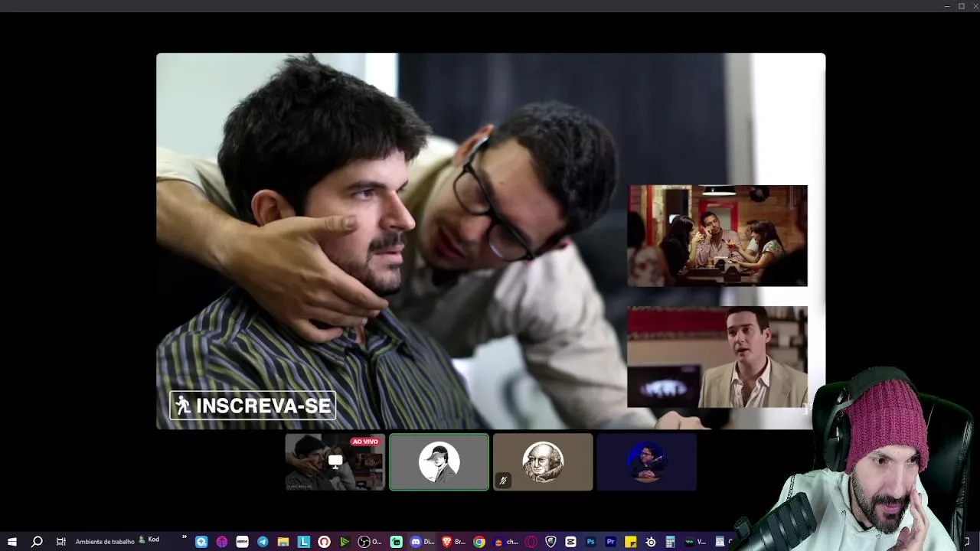Open the blue magnifier app taskbar icon

point(201,542)
